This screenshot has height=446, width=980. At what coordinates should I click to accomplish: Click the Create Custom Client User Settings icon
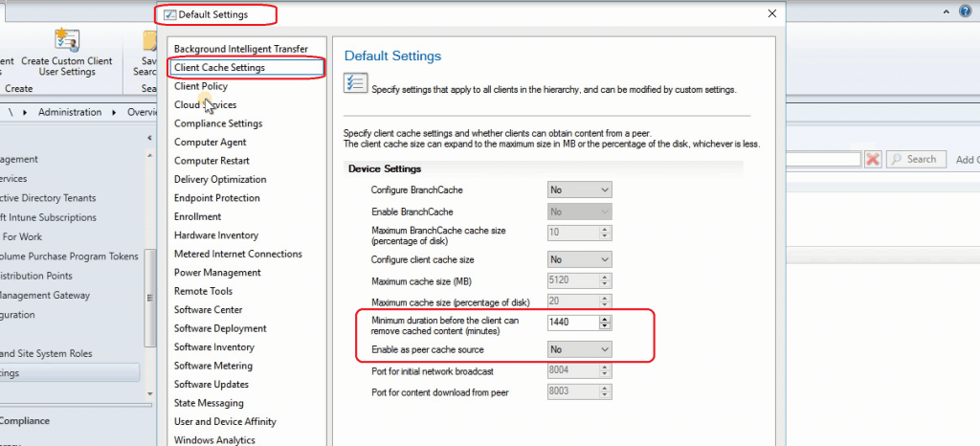coord(66,40)
